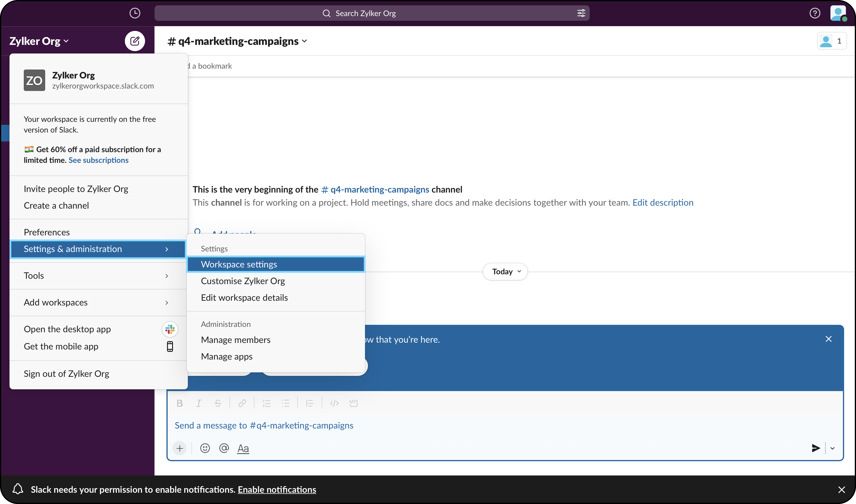Expand the send options chevron
This screenshot has height=504, width=856.
tap(833, 448)
